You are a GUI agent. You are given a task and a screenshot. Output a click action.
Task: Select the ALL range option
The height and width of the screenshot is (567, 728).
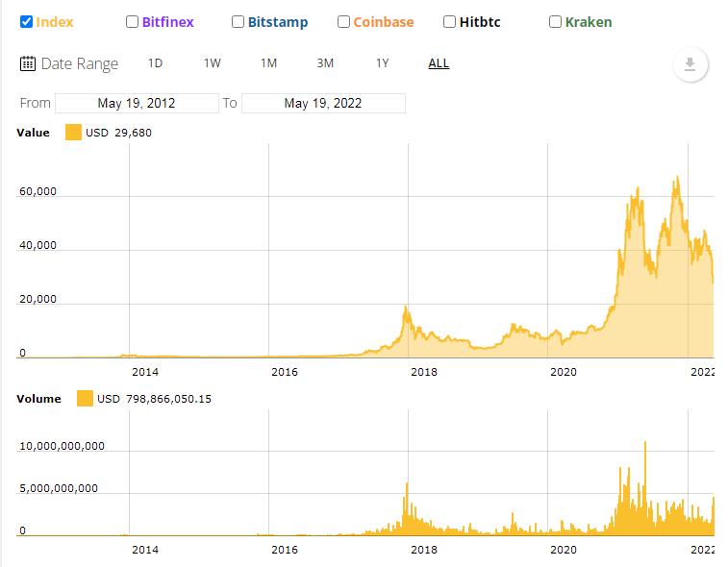click(x=439, y=63)
